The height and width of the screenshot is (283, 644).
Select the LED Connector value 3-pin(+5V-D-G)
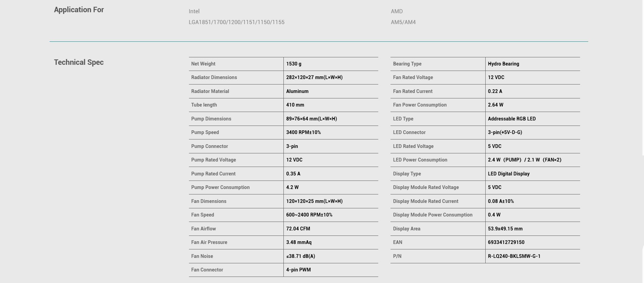click(x=505, y=132)
